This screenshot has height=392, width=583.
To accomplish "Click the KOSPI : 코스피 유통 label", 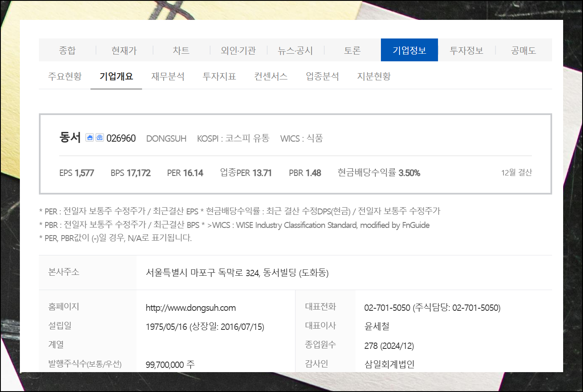I will pyautogui.click(x=233, y=138).
